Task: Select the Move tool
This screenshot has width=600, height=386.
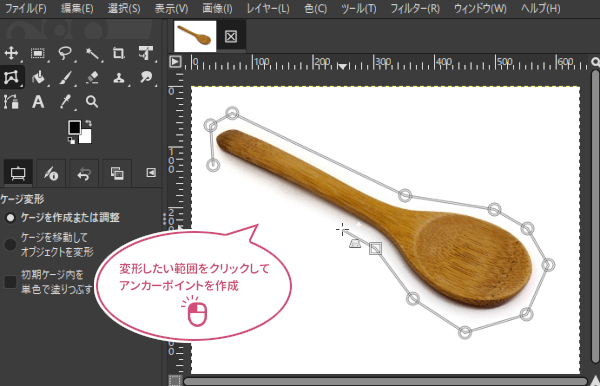Action: (x=11, y=53)
